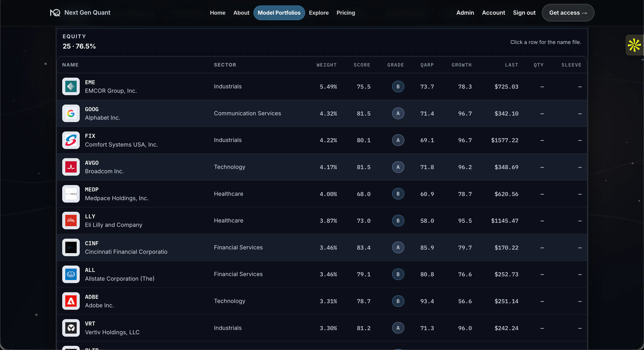The image size is (644, 350).
Task: Open the Admin link
Action: (465, 13)
